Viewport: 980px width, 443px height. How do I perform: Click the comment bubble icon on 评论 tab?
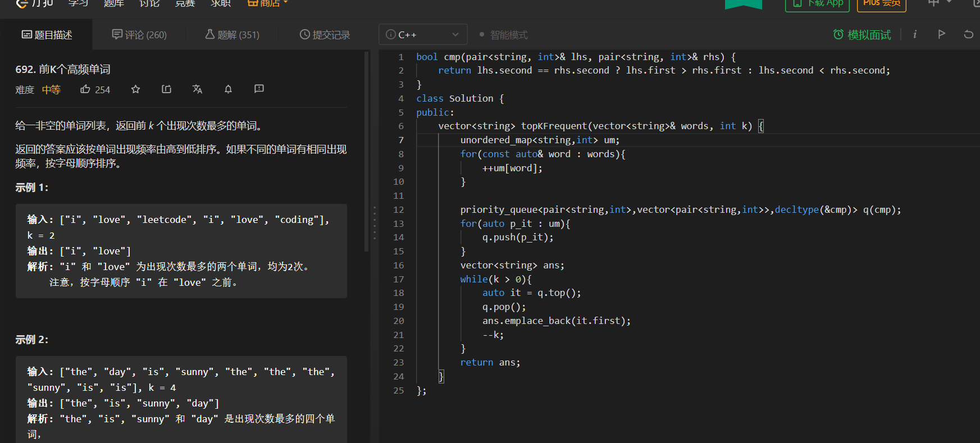pyautogui.click(x=117, y=34)
